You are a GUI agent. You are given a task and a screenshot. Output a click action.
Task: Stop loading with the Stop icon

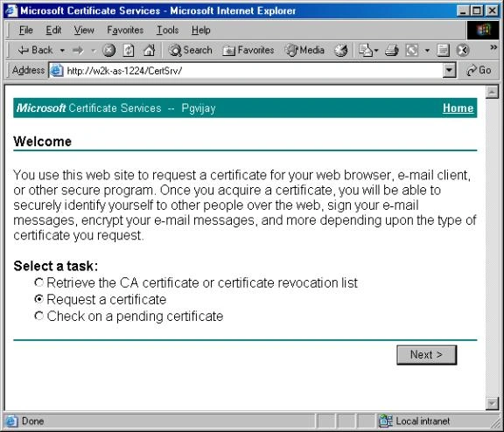(x=109, y=50)
